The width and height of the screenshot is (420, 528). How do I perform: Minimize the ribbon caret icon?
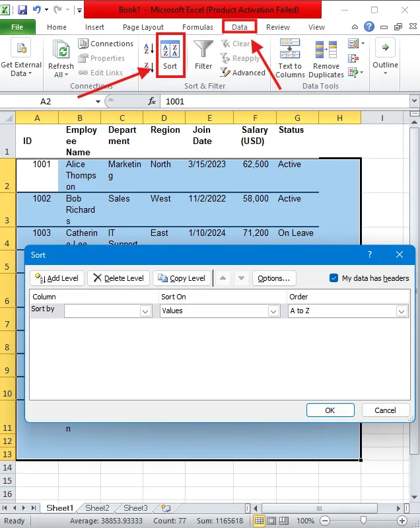[355, 27]
